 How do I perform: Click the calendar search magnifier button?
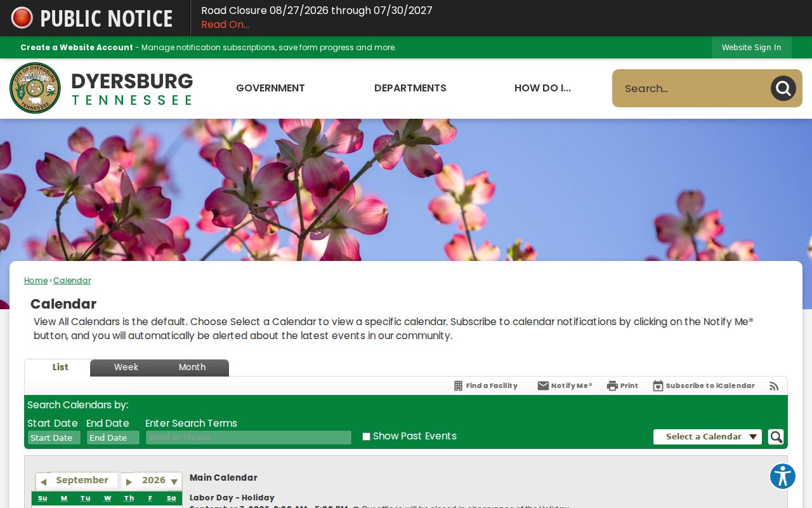(776, 437)
